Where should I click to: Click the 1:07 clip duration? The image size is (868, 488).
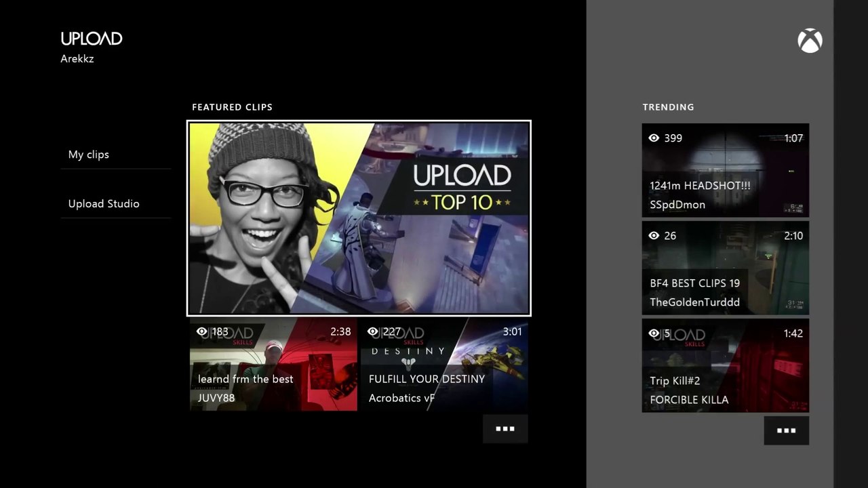[793, 138]
